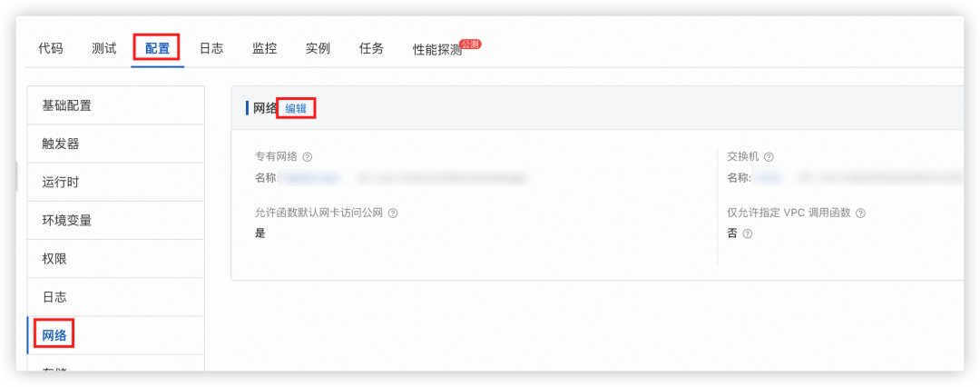Click 编辑 link beside 网络 heading
Viewport: 980px width, 387px height.
pyautogui.click(x=296, y=108)
